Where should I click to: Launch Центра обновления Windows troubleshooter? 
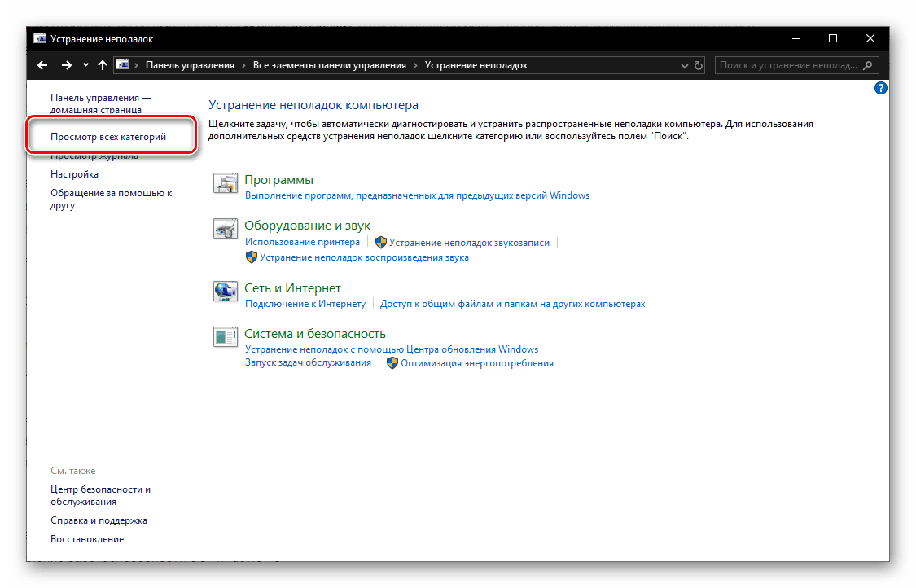point(392,349)
